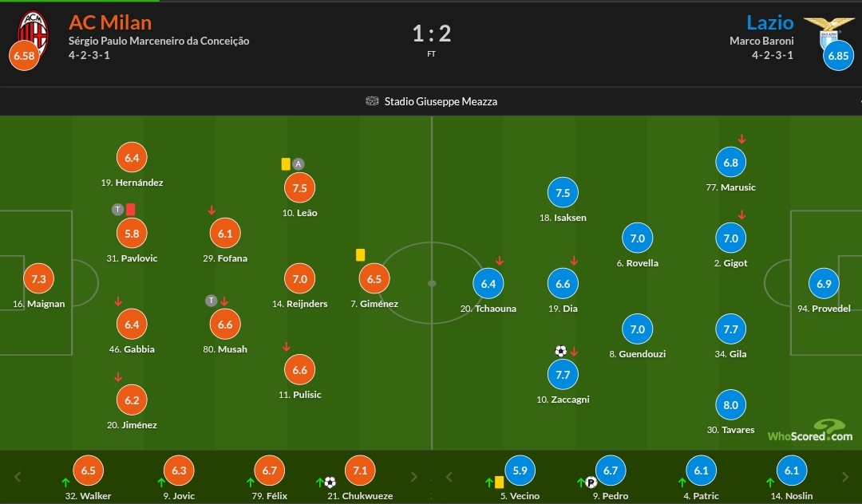Screen dimensions: 862x504
Task: Click Pavlovic's red card icon
Action: 130,209
